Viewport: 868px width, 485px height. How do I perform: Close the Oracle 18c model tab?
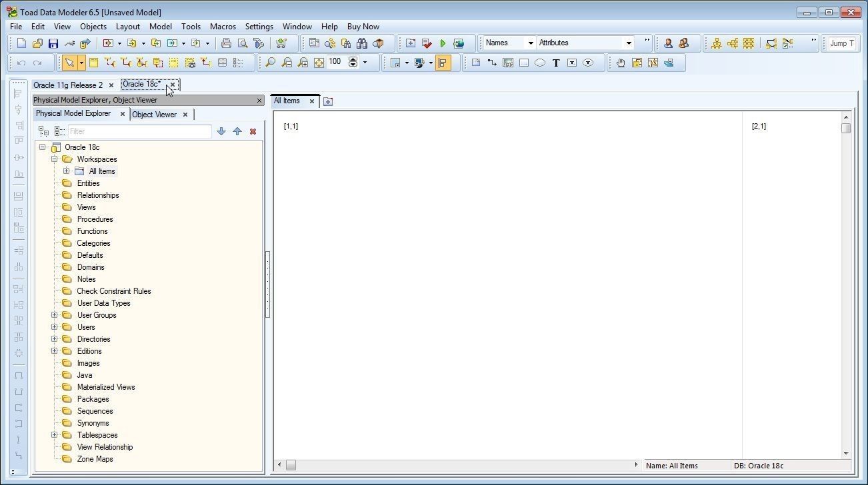pyautogui.click(x=173, y=85)
